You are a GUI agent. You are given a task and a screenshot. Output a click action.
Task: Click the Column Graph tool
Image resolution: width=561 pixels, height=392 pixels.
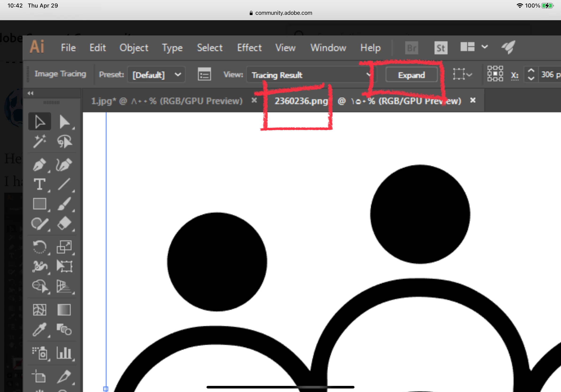click(x=64, y=353)
